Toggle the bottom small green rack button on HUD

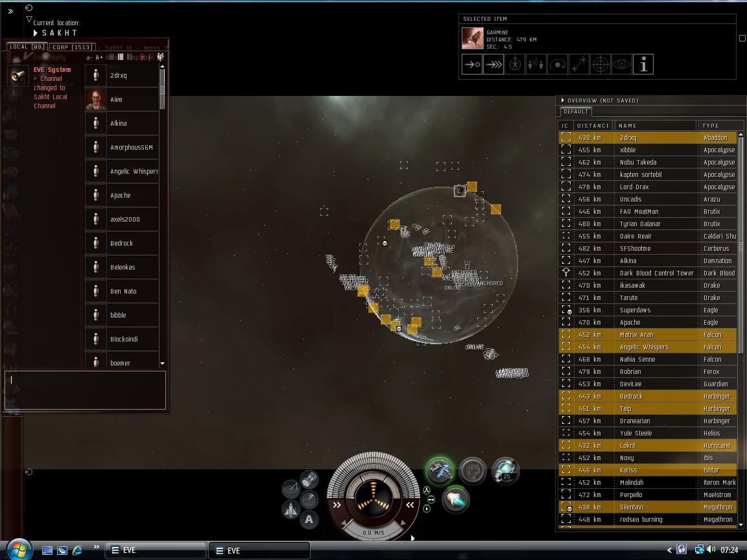point(427,509)
